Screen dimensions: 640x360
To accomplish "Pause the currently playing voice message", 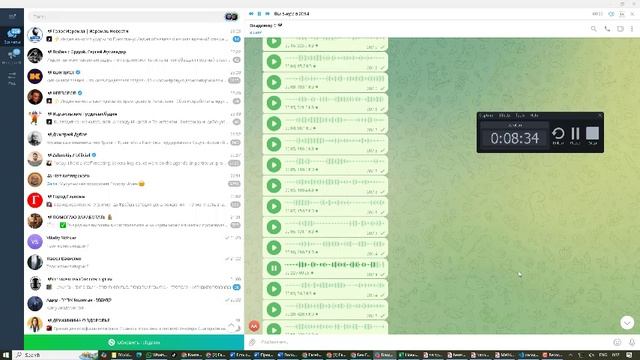I will tap(273, 268).
